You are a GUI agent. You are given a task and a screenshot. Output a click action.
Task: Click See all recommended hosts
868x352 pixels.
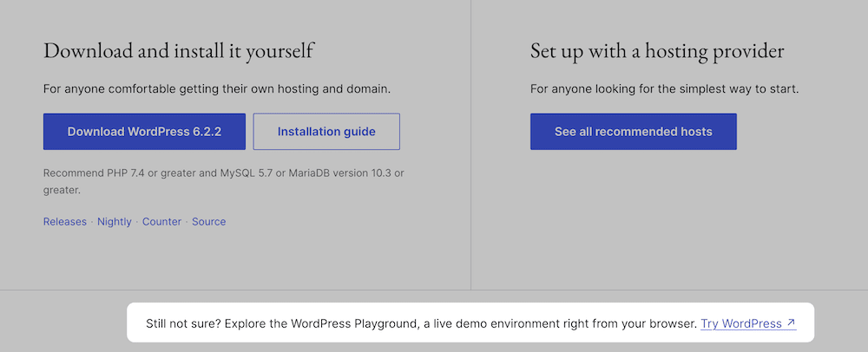coord(634,132)
